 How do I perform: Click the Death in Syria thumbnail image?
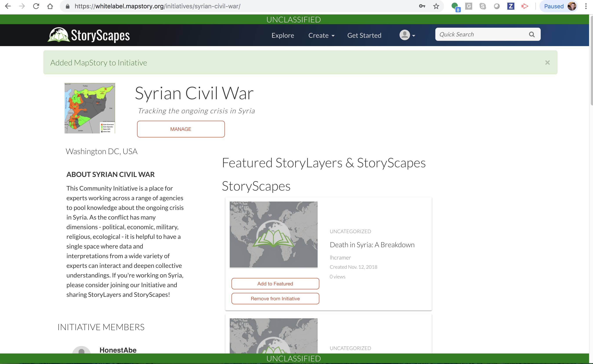point(273,234)
